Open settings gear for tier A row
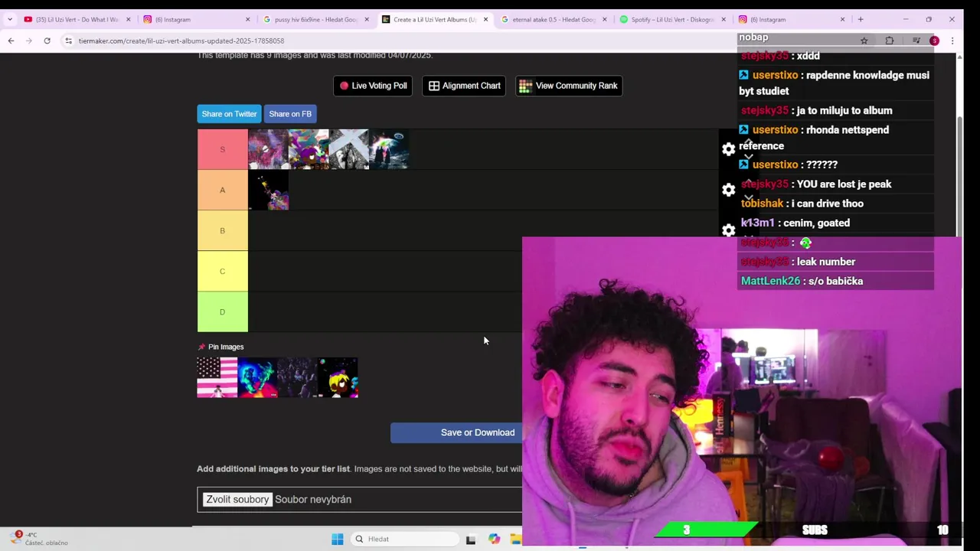 pos(728,190)
